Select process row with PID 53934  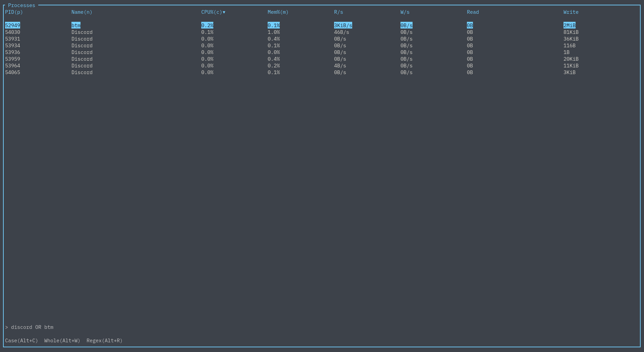(x=322, y=46)
